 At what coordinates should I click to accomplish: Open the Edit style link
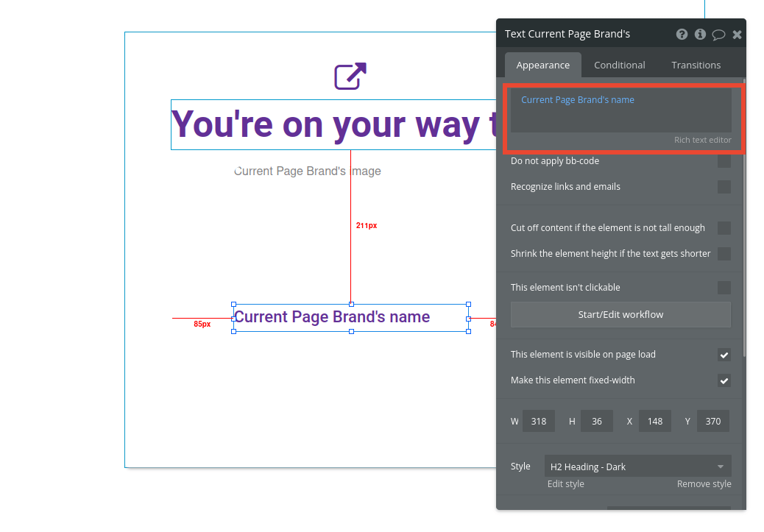pos(564,483)
